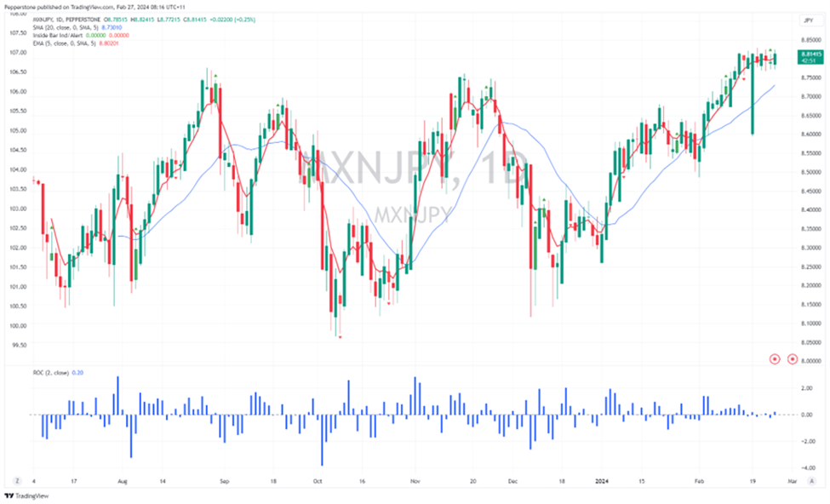The image size is (830, 504).
Task: Click the TradingView logo at bottom left
Action: [26, 495]
